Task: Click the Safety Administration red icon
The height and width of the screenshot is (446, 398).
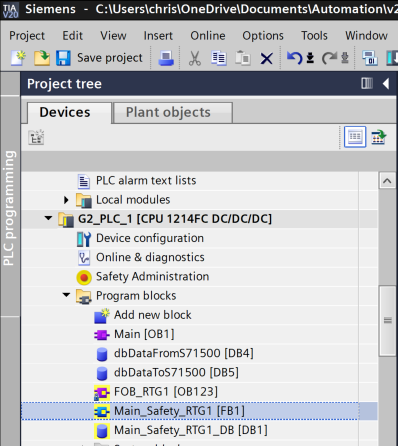Action: point(84,277)
